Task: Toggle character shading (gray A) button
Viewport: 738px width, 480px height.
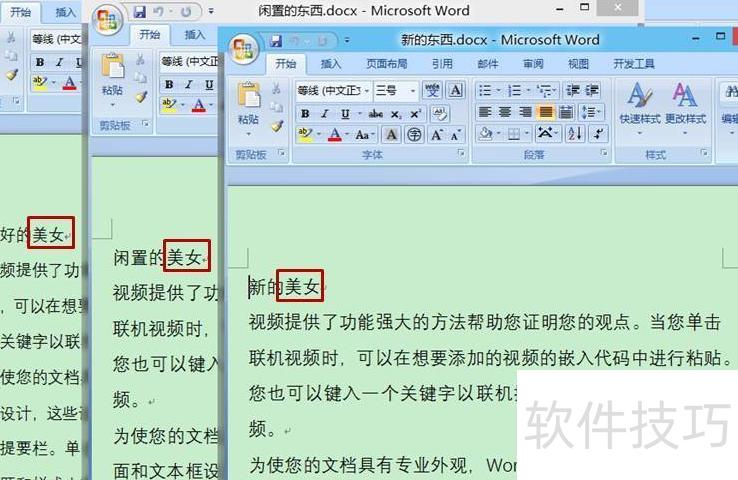Action: coord(391,135)
